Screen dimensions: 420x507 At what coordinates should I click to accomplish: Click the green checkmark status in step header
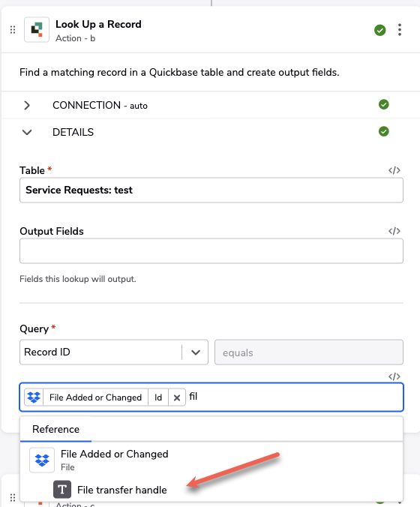point(380,30)
